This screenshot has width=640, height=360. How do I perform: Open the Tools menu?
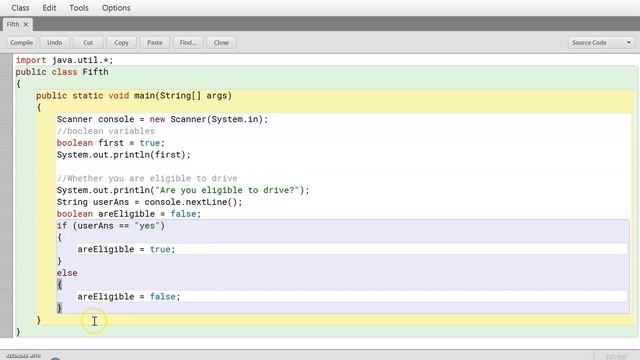click(x=79, y=8)
